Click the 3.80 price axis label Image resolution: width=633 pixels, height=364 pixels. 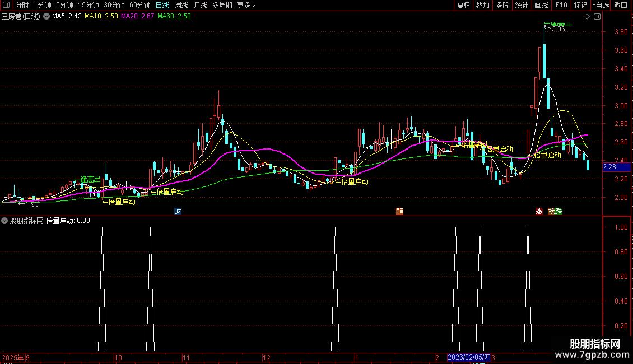click(x=621, y=32)
